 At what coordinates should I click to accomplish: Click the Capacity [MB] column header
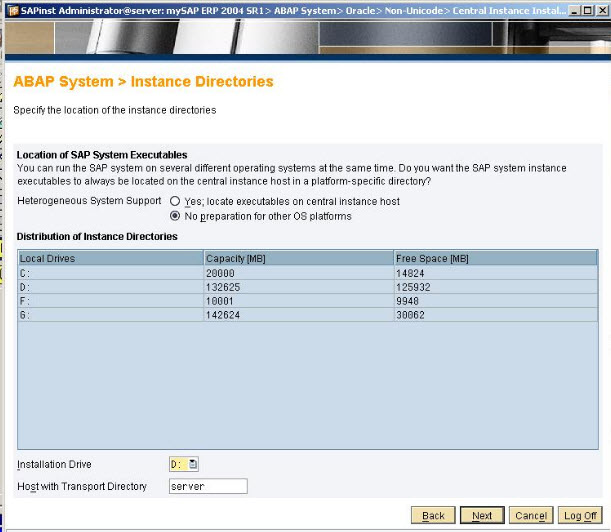[298, 258]
